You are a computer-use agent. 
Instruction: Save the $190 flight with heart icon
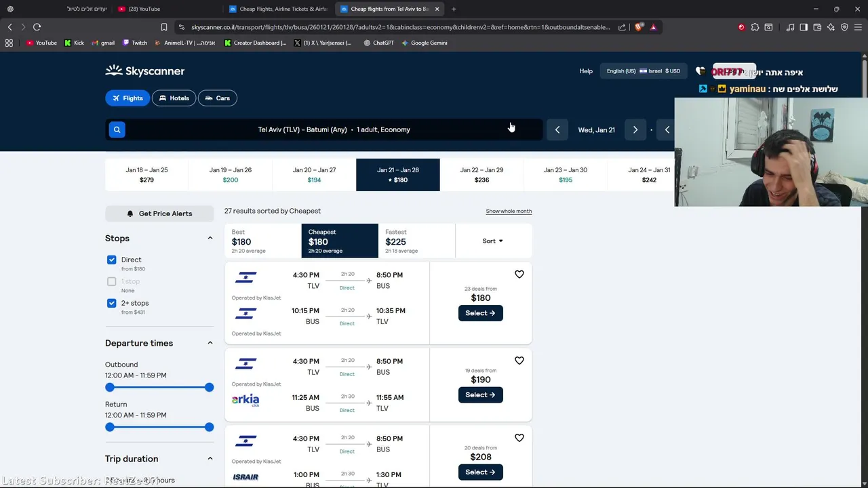click(519, 361)
